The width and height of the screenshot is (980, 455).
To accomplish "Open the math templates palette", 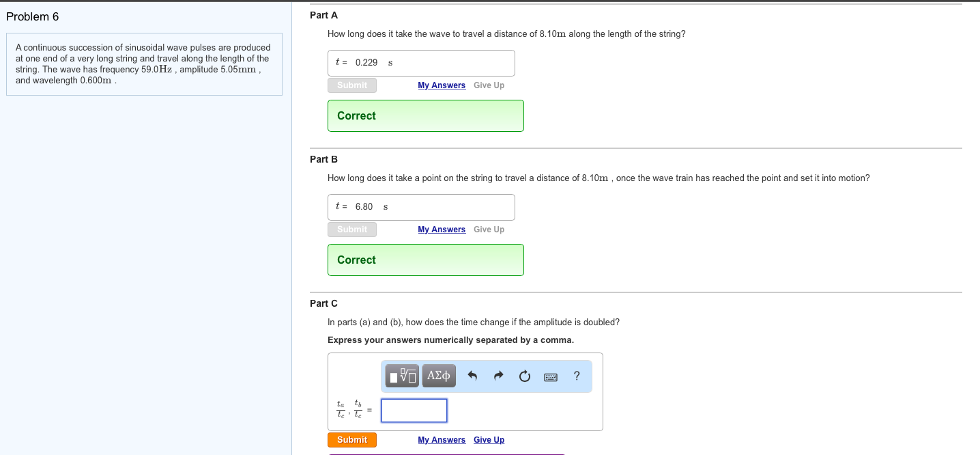I will point(402,376).
